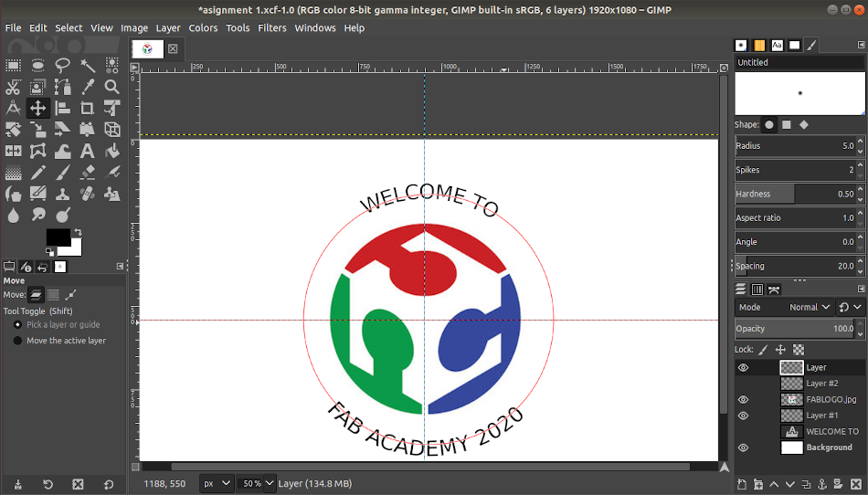Screen dimensions: 868x495
Task: Select the Heal bandage tool
Action: [88, 194]
